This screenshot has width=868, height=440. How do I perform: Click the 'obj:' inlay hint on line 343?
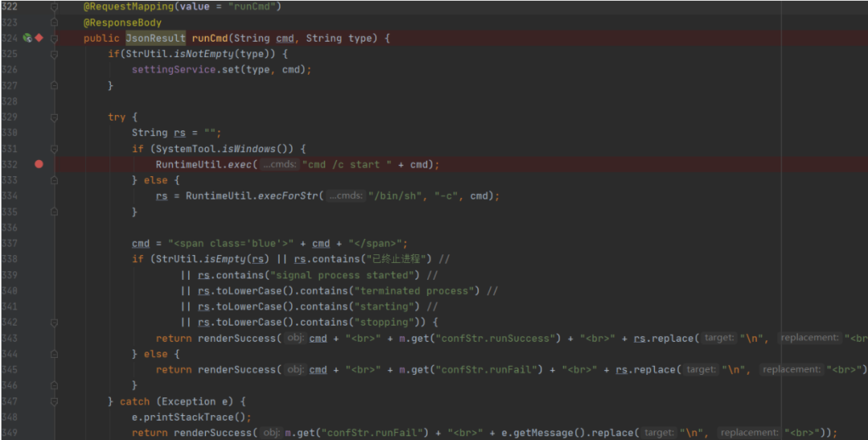(297, 338)
